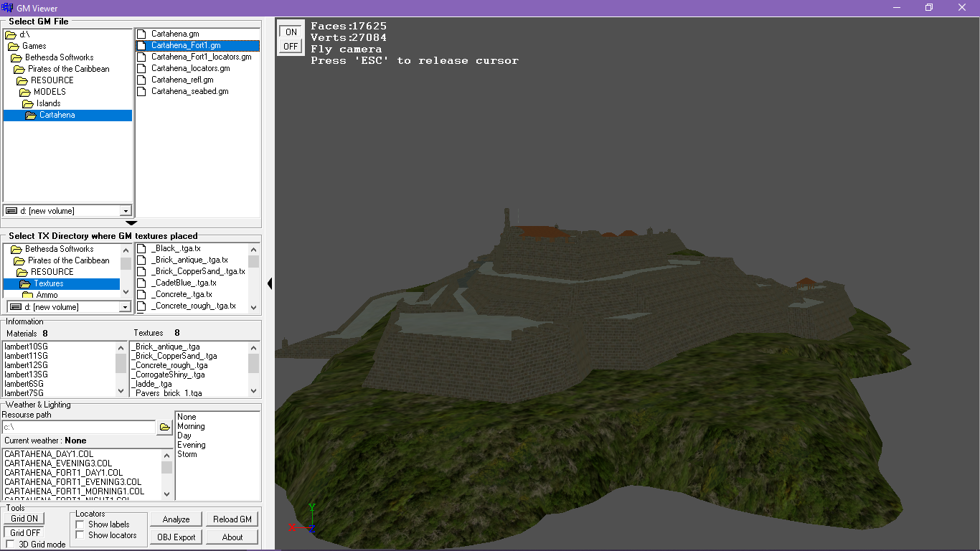Set weather to Day

tap(184, 435)
